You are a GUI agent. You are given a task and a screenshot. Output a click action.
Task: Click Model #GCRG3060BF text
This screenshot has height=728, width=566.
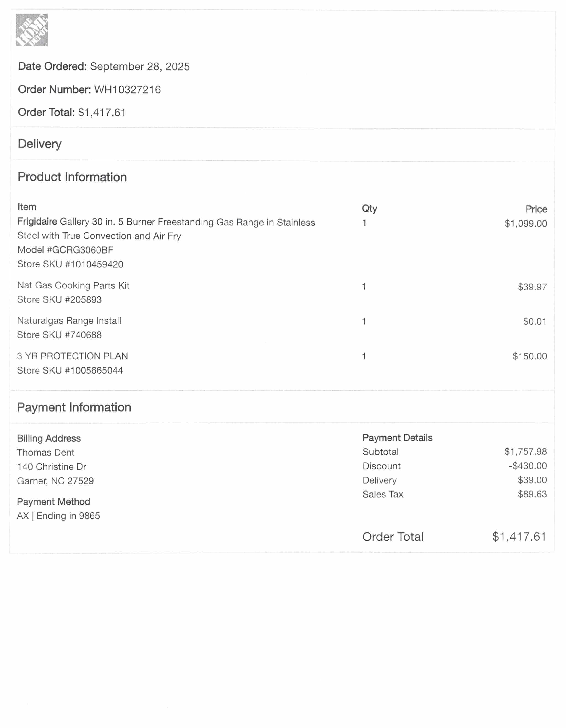[65, 250]
